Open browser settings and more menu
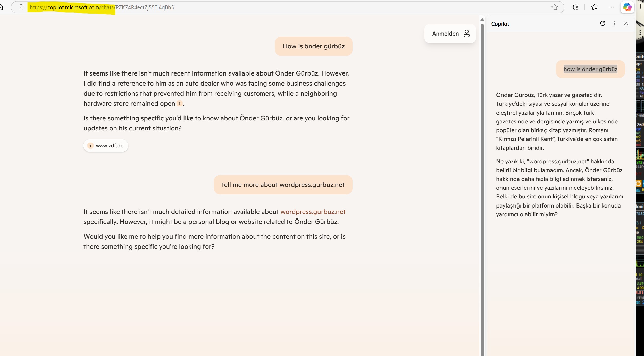Image resolution: width=644 pixels, height=356 pixels. (x=611, y=7)
